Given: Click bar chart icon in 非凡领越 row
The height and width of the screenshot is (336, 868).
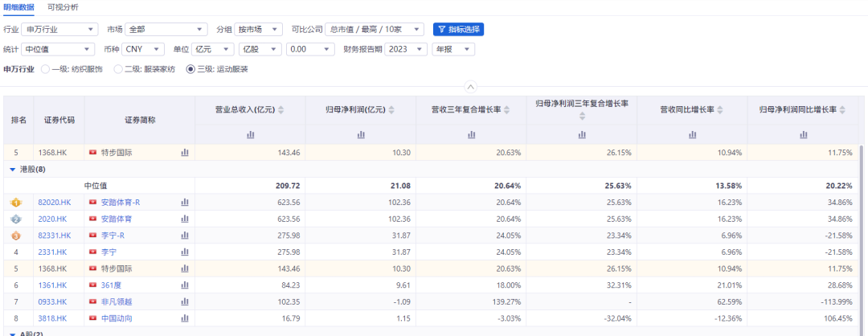Looking at the screenshot, I should point(185,302).
